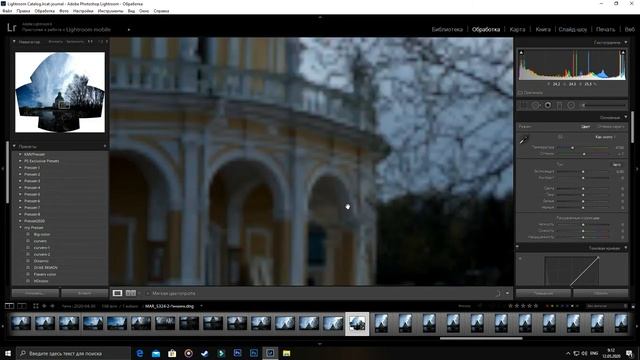Click the Reset button
640x360 pixels.
point(600,293)
